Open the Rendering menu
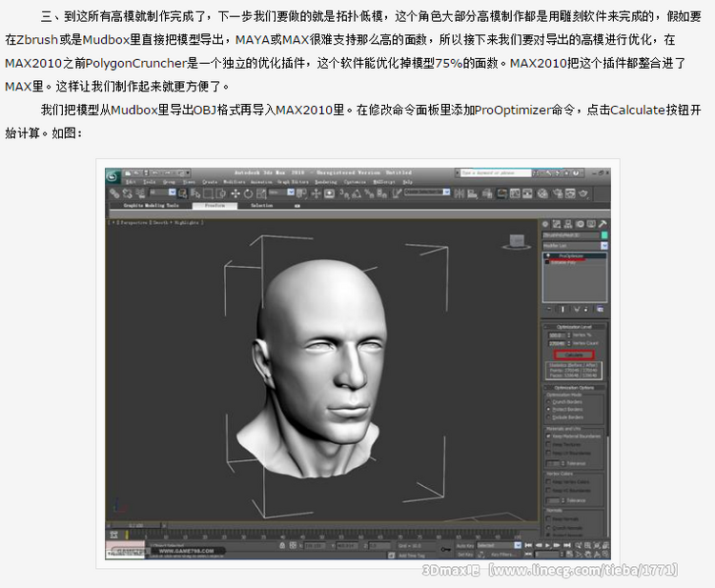The height and width of the screenshot is (588, 715). coord(326,182)
